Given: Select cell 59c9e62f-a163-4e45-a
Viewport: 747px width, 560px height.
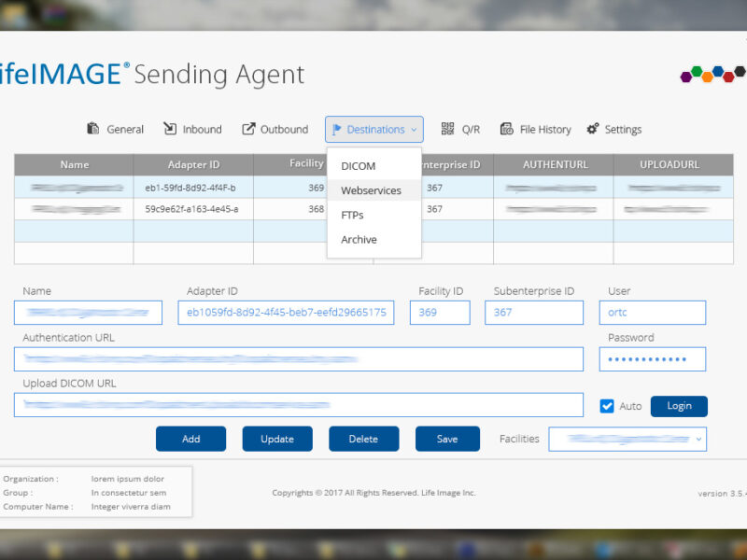Looking at the screenshot, I should click(191, 209).
